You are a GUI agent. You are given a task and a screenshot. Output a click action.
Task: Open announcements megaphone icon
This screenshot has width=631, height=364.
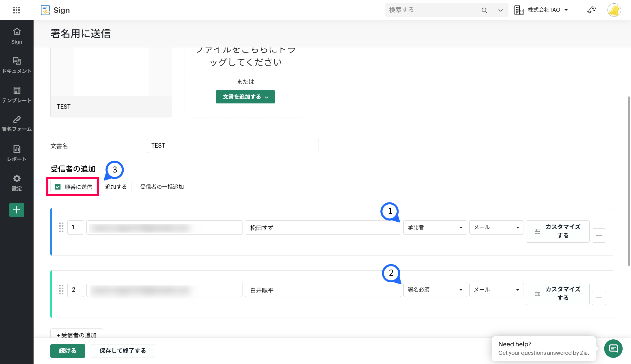point(591,10)
